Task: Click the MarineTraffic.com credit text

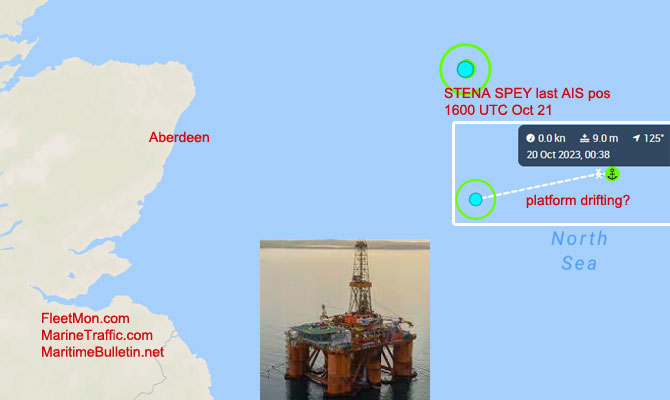Action: point(97,335)
